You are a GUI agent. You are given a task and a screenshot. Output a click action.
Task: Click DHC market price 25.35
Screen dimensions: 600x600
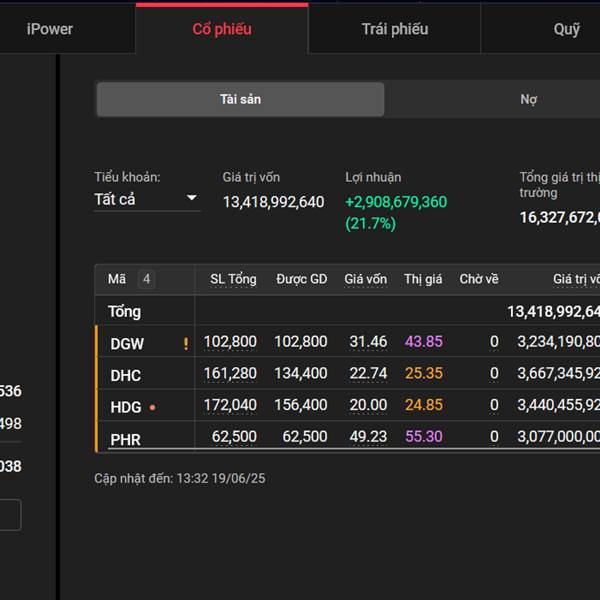coord(424,373)
